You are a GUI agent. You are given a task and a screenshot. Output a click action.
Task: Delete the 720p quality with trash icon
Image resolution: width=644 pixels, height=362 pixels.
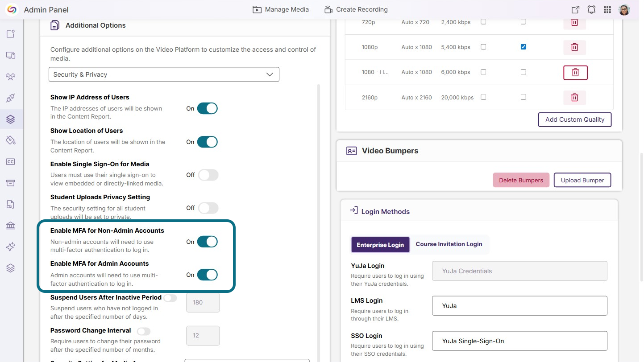(575, 22)
